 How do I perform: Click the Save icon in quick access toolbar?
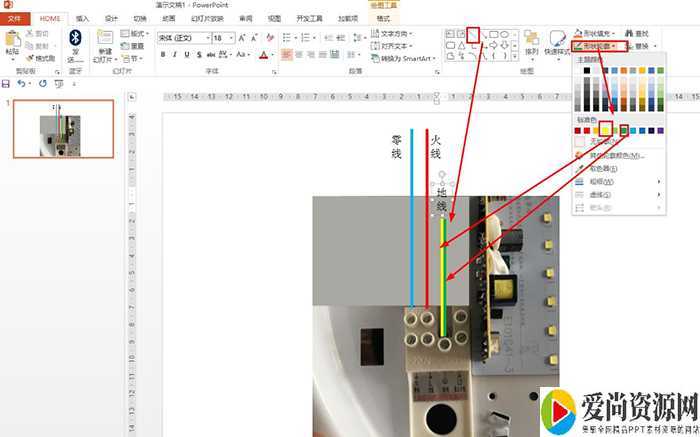[x=7, y=84]
